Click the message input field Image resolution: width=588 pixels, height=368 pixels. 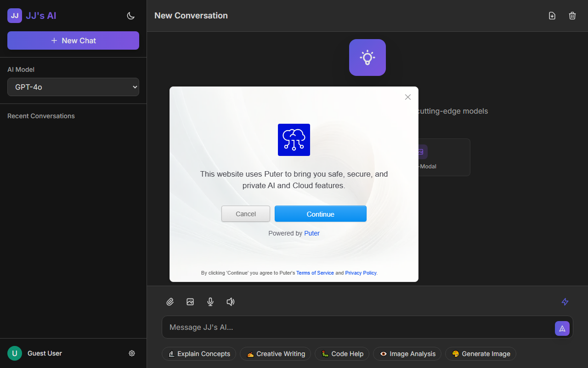coord(322,327)
